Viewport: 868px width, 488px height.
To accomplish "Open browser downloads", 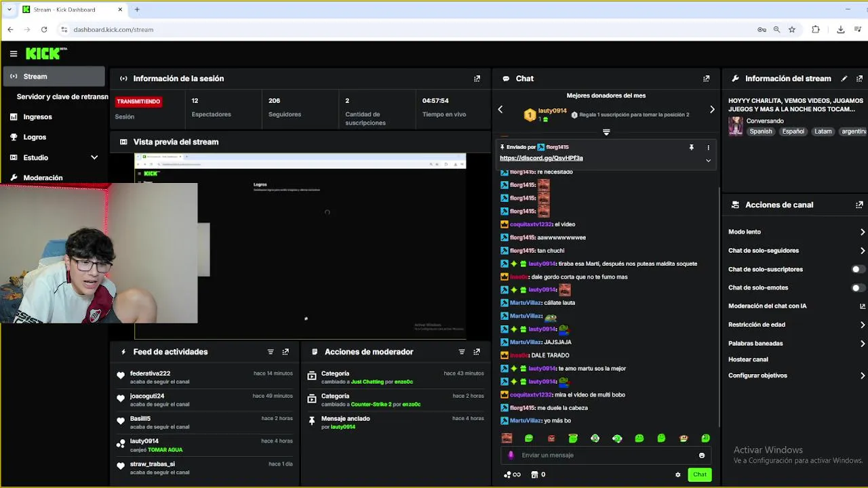I will tap(841, 30).
